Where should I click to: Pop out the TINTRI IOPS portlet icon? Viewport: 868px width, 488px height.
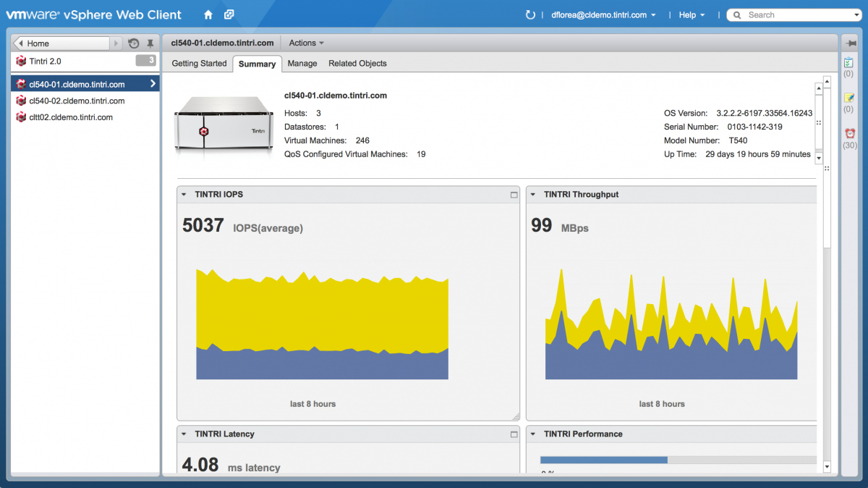point(513,194)
